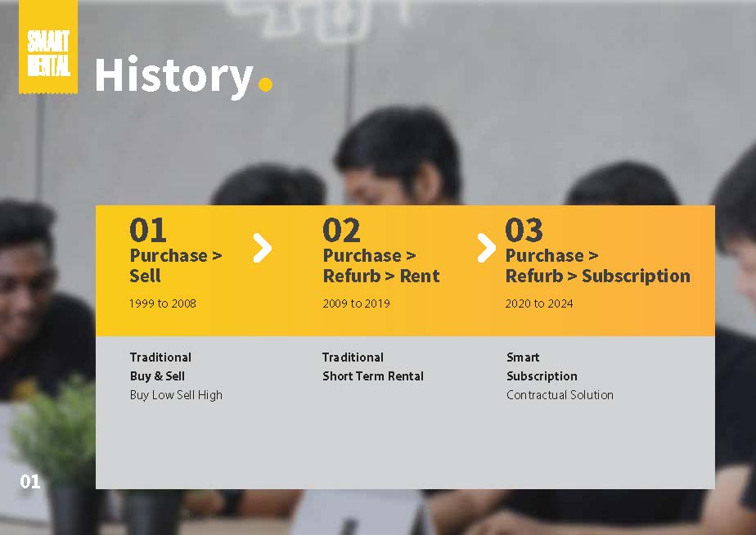Select the "Purchase > Sell" heading
This screenshot has width=756, height=535.
tap(175, 265)
